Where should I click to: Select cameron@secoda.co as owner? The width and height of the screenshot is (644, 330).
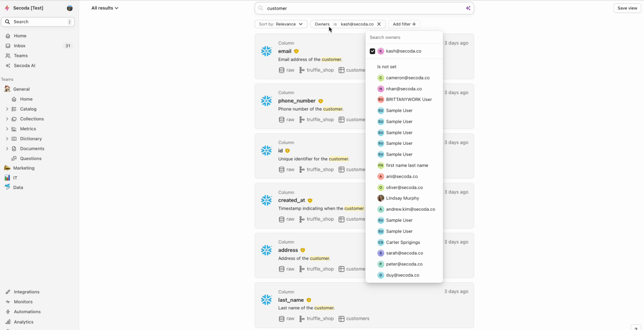point(407,78)
